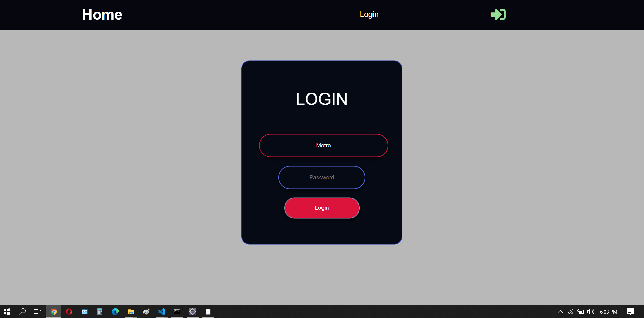Open the Wi-Fi network panel
This screenshot has height=318, width=644.
(x=571, y=312)
